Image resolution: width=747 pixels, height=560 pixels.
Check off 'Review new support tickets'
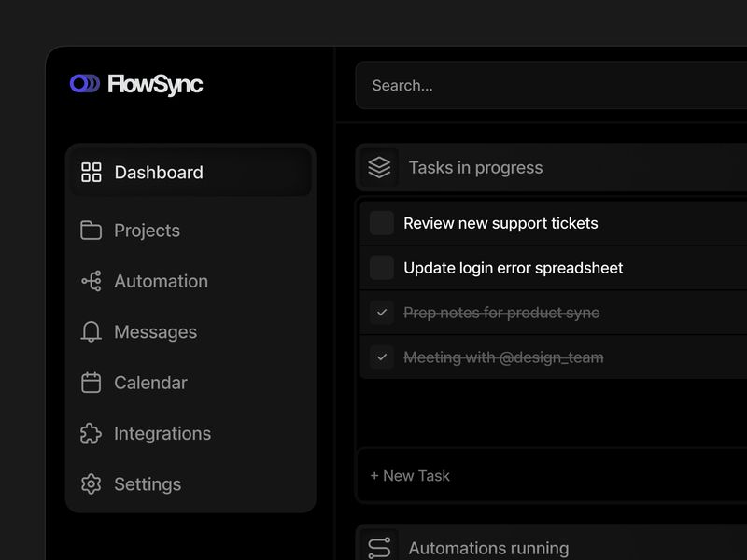click(381, 222)
